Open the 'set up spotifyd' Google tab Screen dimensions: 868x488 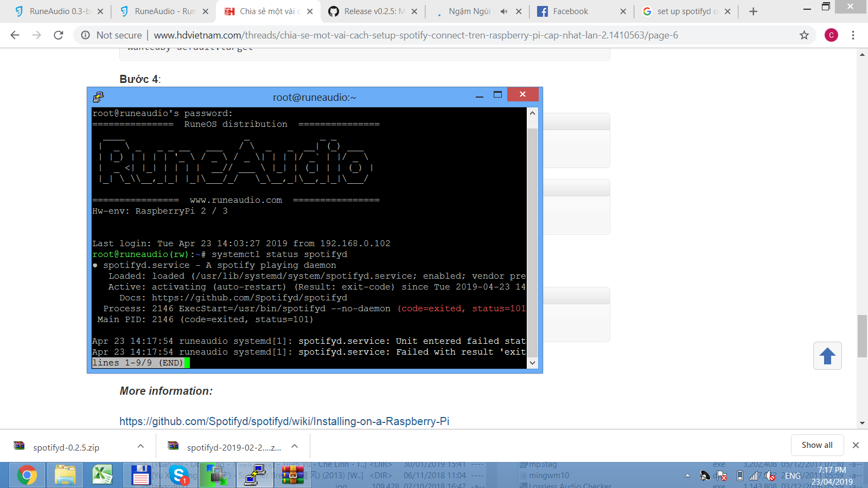tap(687, 11)
